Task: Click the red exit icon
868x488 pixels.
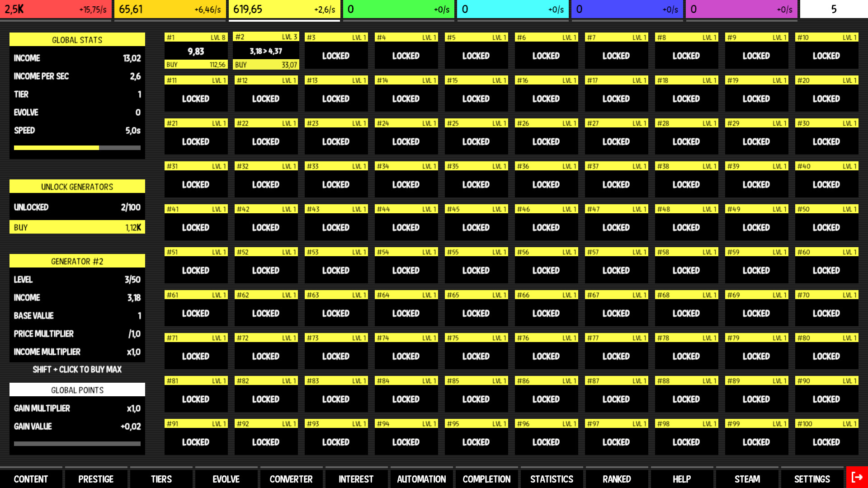Action: (x=857, y=477)
